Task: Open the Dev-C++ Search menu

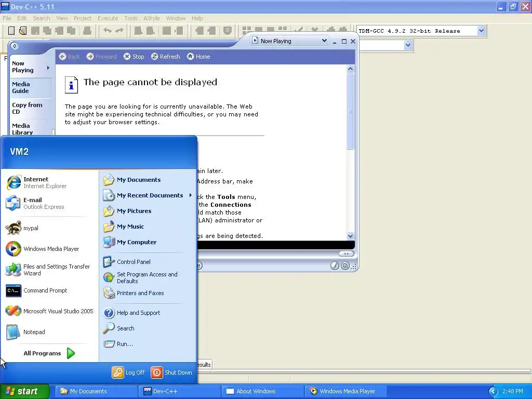Action: click(x=42, y=18)
